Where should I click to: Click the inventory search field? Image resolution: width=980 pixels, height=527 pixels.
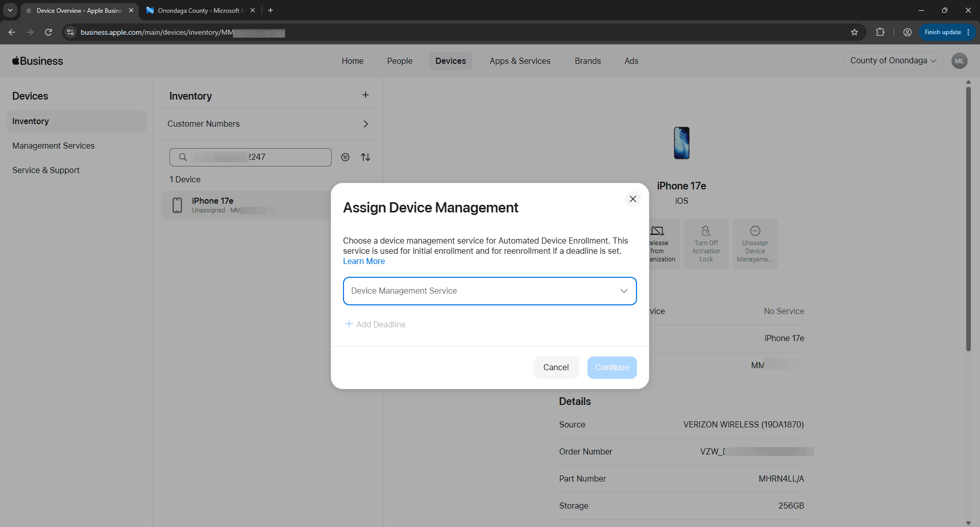(251, 157)
